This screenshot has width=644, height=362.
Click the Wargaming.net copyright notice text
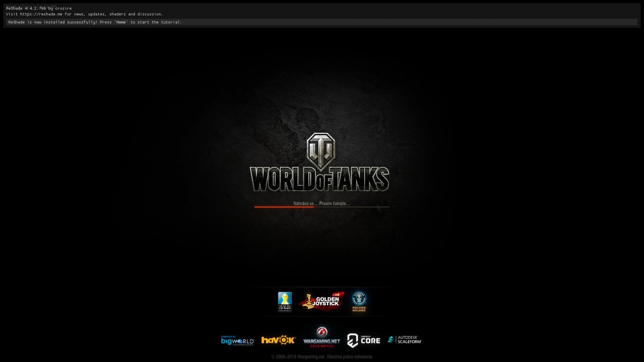coord(322,357)
